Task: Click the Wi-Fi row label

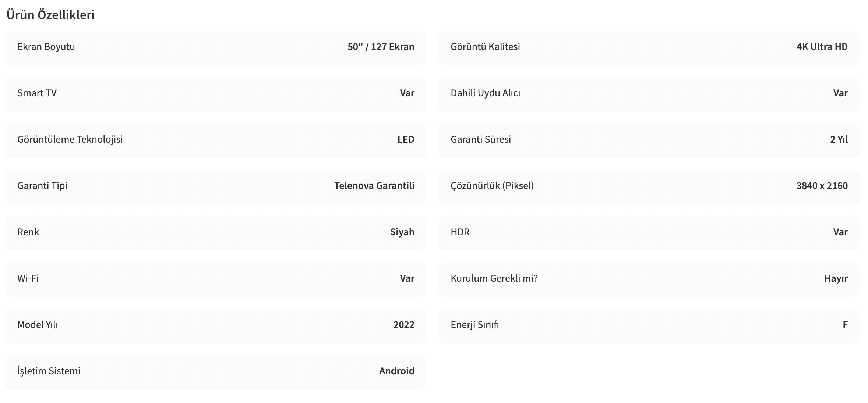Action: [28, 278]
